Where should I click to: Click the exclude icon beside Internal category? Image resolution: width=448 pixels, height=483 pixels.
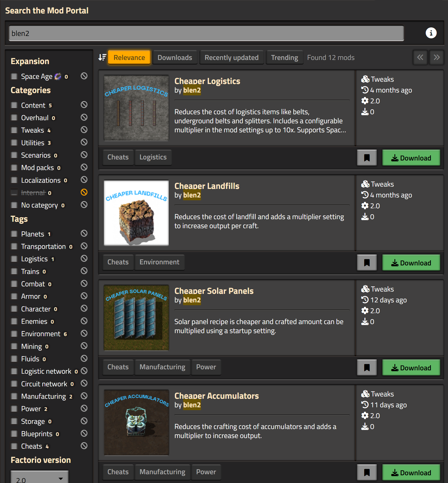pos(84,192)
